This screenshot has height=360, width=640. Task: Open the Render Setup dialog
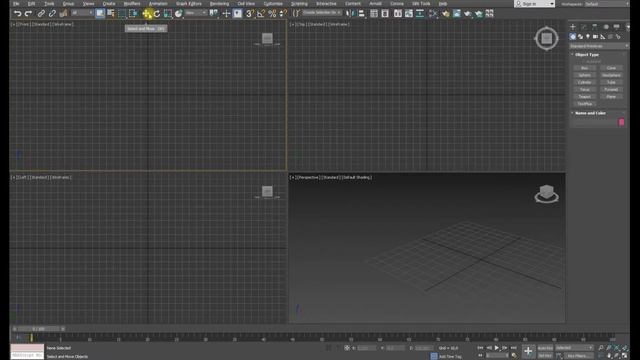pyautogui.click(x=445, y=14)
